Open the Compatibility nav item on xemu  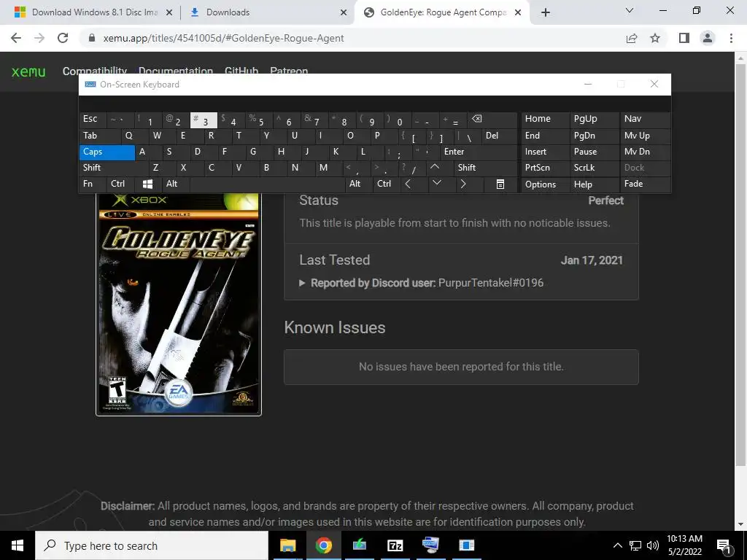(95, 71)
